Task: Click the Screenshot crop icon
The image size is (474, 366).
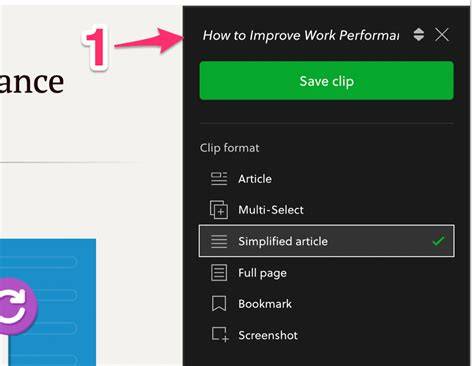Action: (220, 335)
